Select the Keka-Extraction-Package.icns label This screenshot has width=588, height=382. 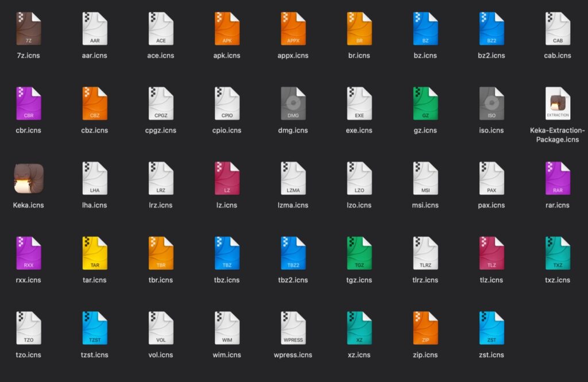pos(558,135)
